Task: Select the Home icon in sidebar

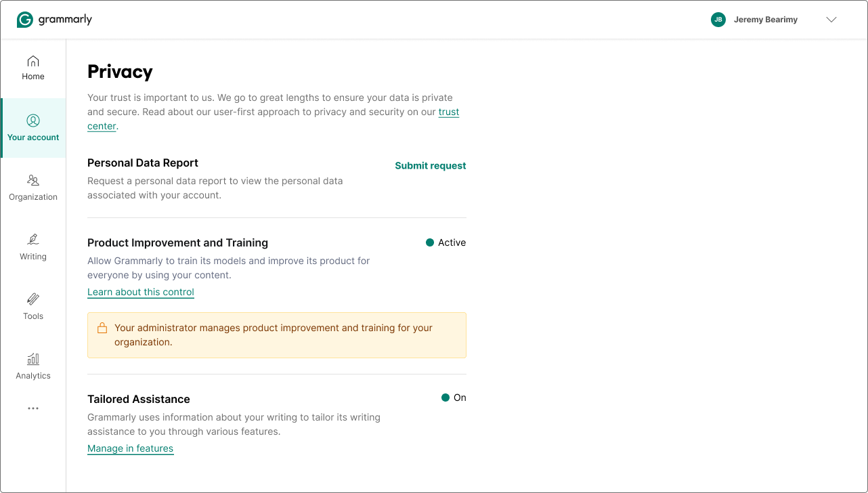Action: pyautogui.click(x=32, y=61)
